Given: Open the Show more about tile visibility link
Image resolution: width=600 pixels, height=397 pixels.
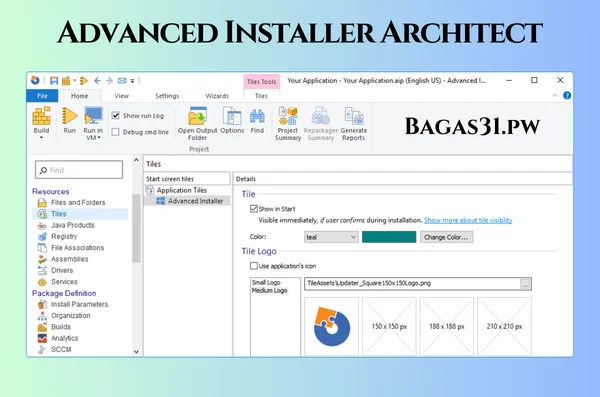Looking at the screenshot, I should 468,220.
